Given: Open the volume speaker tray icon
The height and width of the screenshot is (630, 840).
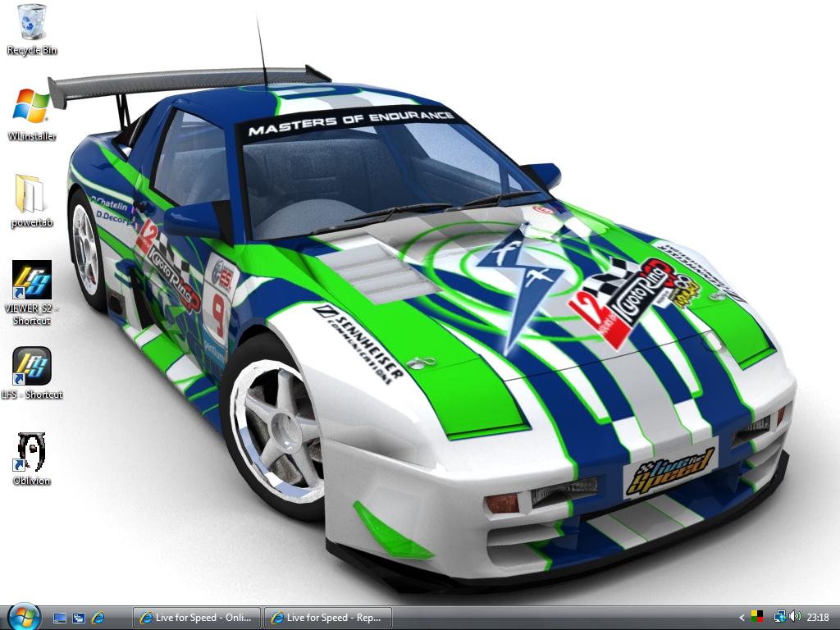Looking at the screenshot, I should pyautogui.click(x=794, y=617).
